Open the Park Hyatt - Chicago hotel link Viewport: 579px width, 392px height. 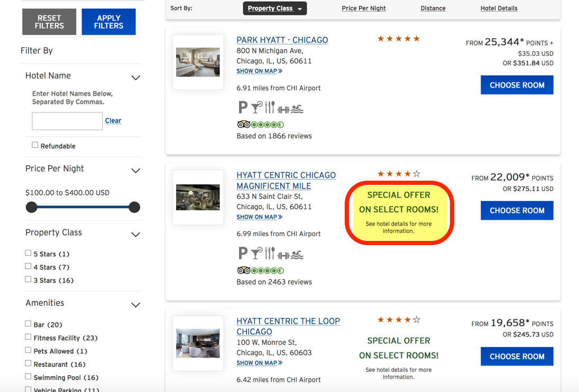point(282,40)
